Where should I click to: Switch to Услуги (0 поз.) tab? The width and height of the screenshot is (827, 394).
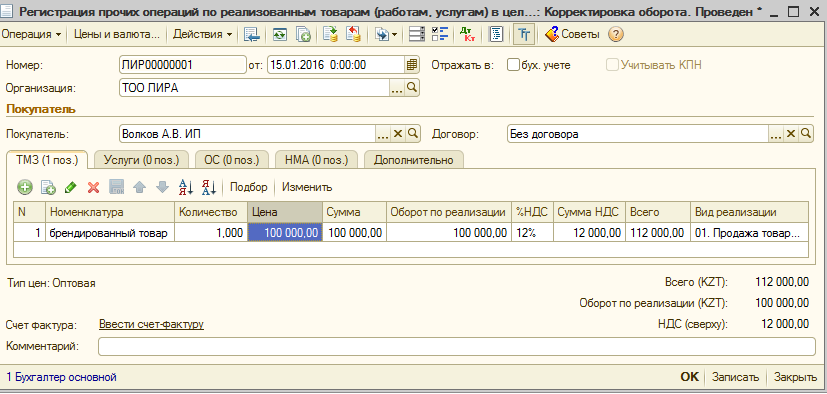coord(141,160)
